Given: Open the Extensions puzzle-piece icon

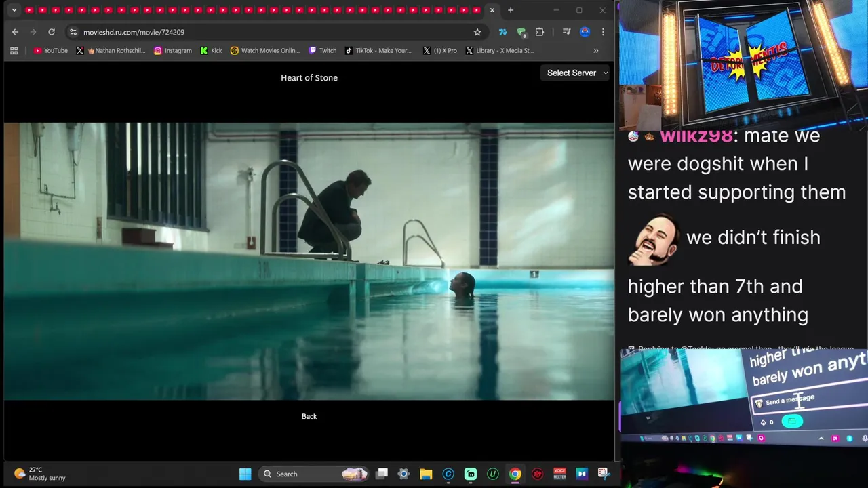Looking at the screenshot, I should coord(540,32).
